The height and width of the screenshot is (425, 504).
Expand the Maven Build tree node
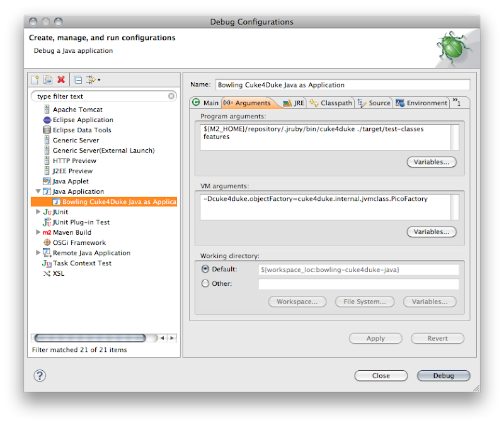(38, 232)
